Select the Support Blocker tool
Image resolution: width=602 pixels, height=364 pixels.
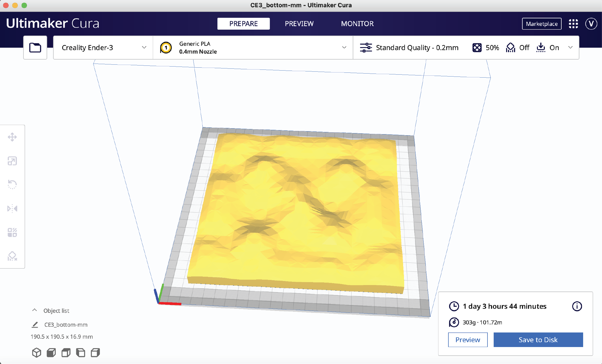(12, 256)
